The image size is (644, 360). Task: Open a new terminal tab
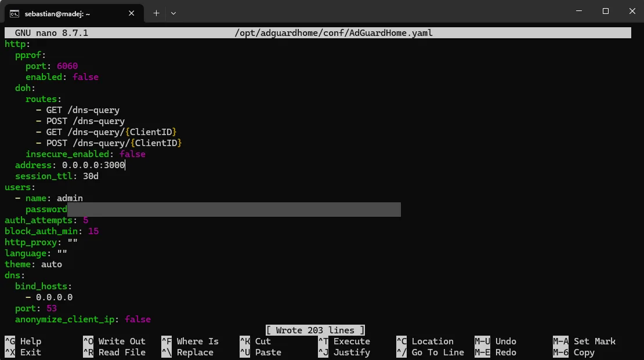[156, 13]
